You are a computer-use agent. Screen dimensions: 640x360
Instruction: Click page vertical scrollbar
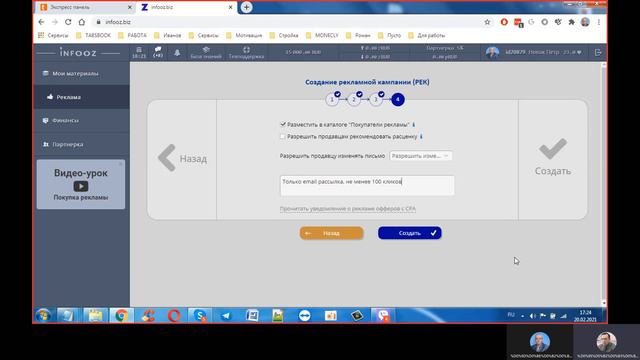point(604,184)
